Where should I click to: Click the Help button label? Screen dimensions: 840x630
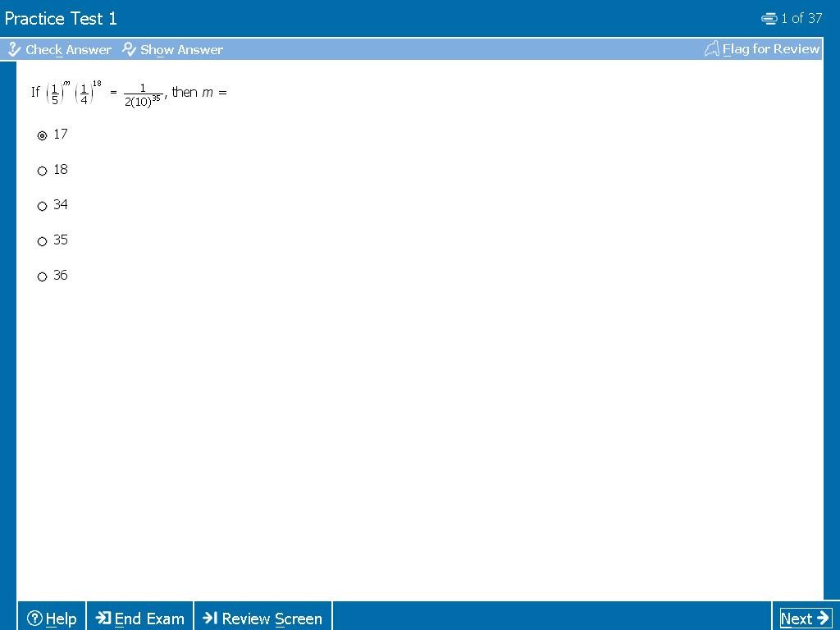[x=61, y=619]
